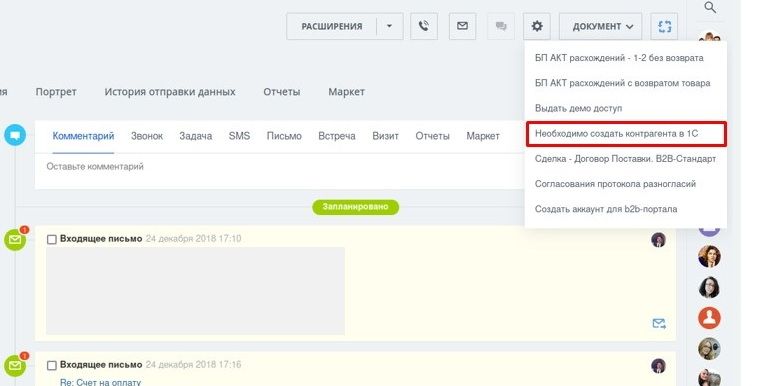
Task: Select Маркет in the activity tabs
Action: tap(483, 136)
